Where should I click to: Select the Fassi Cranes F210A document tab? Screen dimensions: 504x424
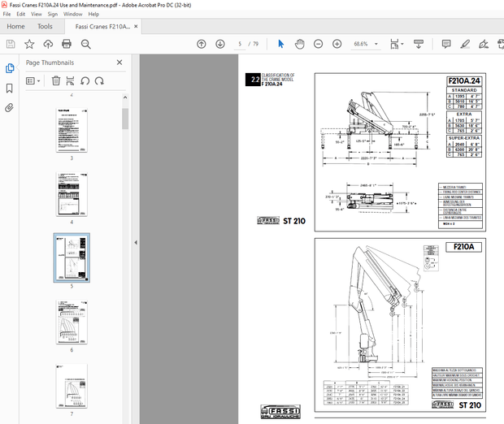coord(102,27)
